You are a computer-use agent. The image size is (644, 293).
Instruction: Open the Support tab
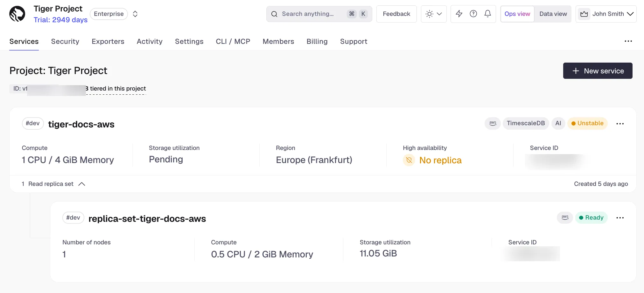354,41
